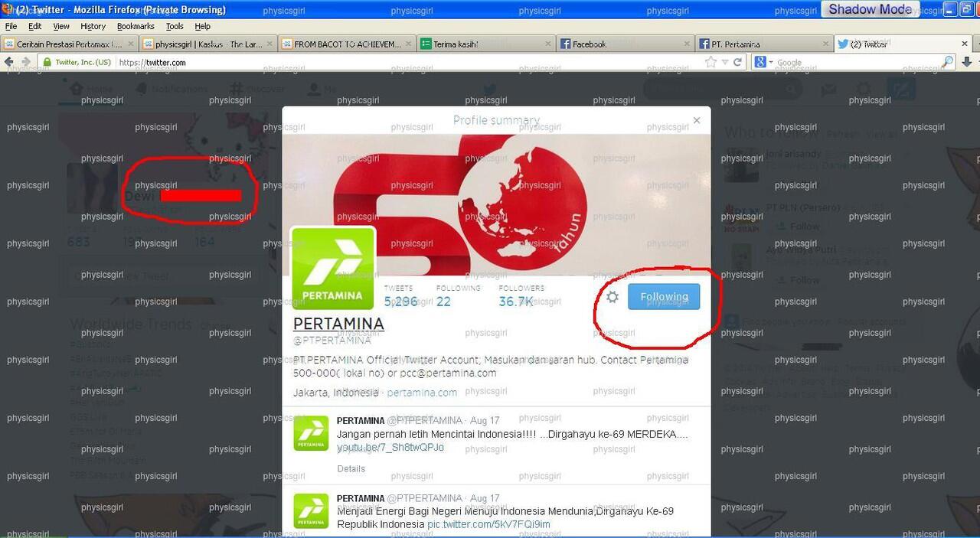980x538 pixels.
Task: Open the pic.twitter.com/5kV7FQi9im link
Action: pyautogui.click(x=488, y=524)
